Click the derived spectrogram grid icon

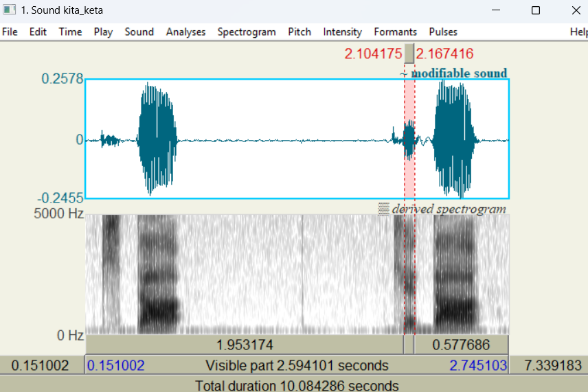point(383,209)
